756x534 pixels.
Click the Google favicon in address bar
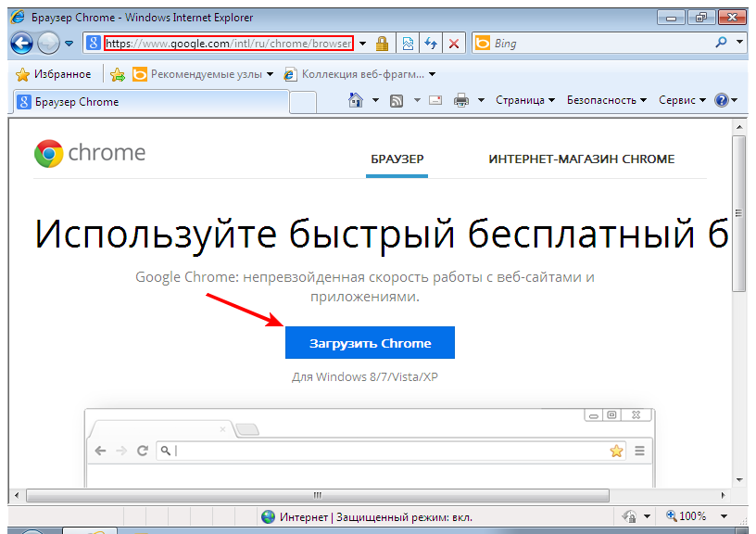[93, 44]
